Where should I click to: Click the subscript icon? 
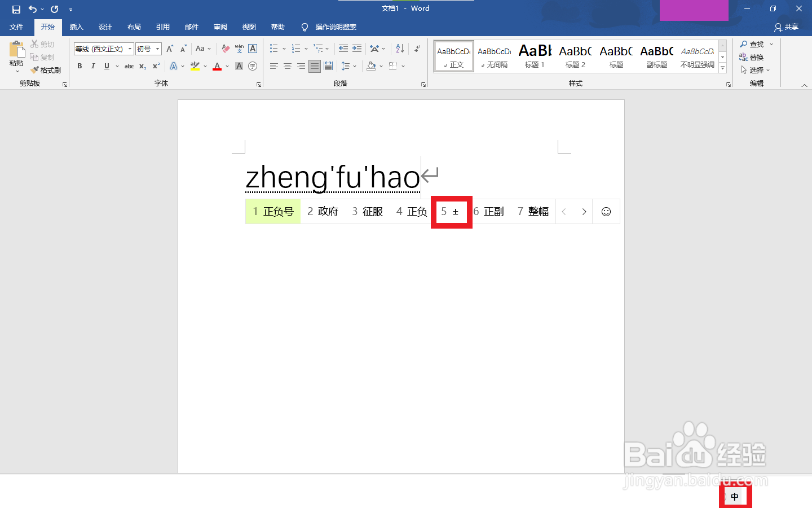click(143, 66)
